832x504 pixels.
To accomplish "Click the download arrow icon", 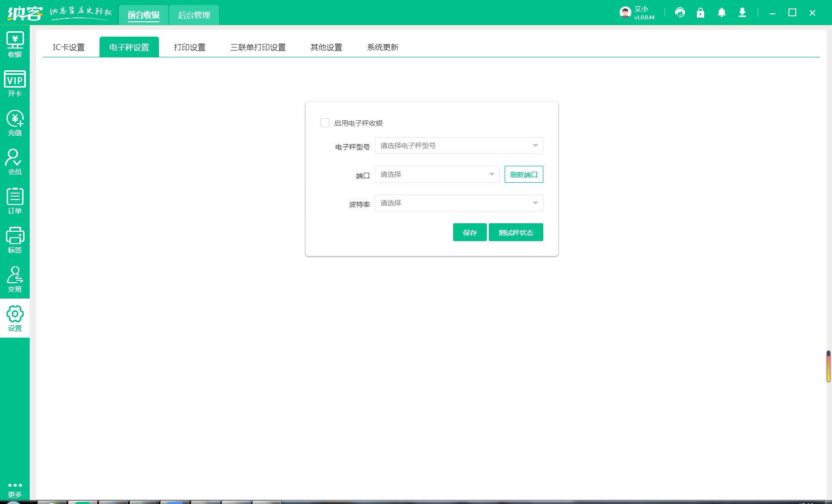I will point(742,13).
